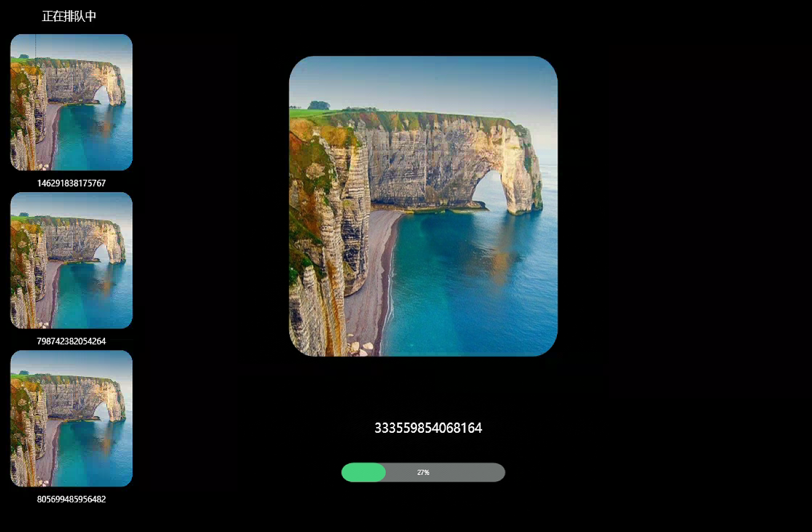
Task: Select the task ID 333559854068164
Action: pyautogui.click(x=428, y=428)
